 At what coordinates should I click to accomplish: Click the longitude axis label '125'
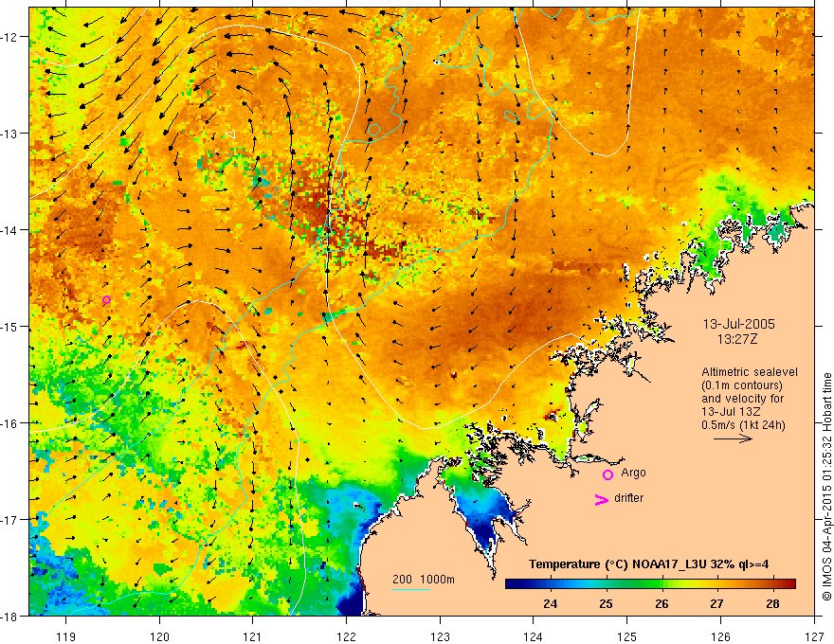tap(627, 636)
